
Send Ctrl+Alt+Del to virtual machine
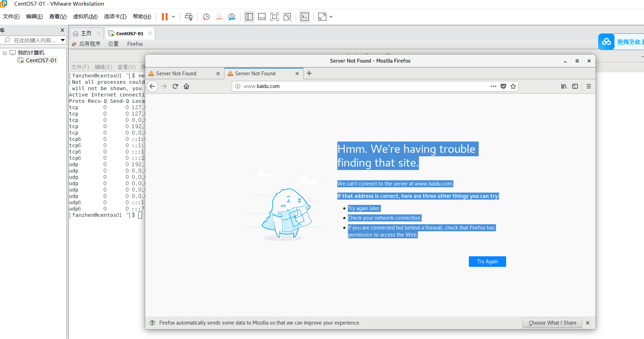(189, 17)
